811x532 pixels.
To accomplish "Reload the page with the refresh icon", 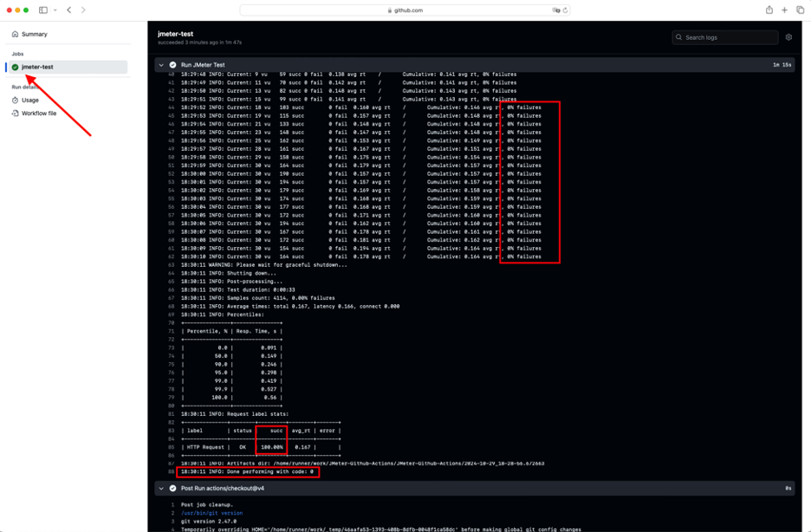I will [565, 10].
